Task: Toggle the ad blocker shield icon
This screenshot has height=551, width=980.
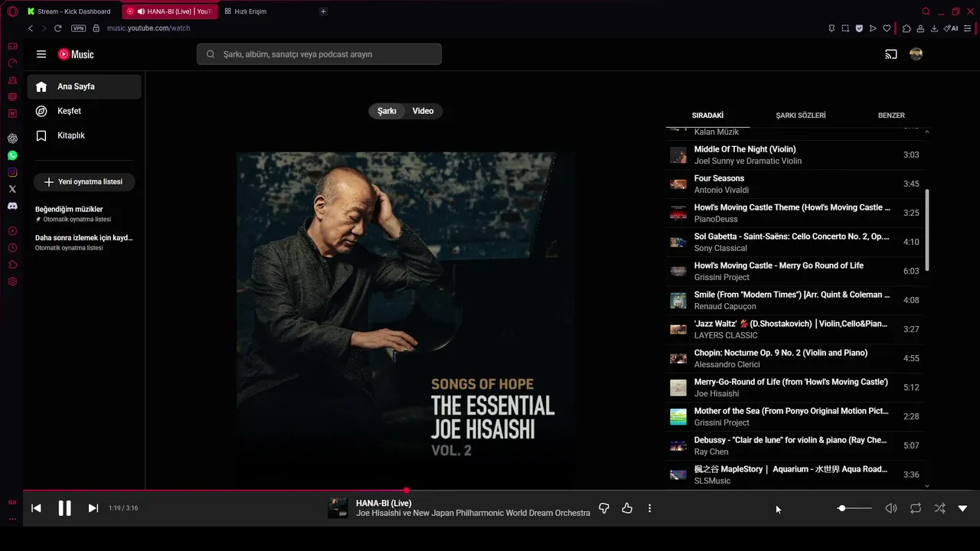Action: [859, 28]
